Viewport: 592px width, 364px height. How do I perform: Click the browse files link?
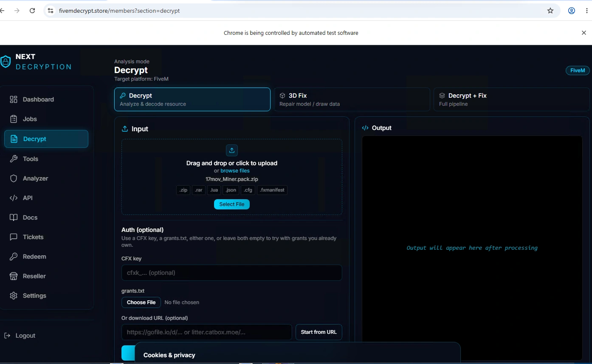point(235,171)
